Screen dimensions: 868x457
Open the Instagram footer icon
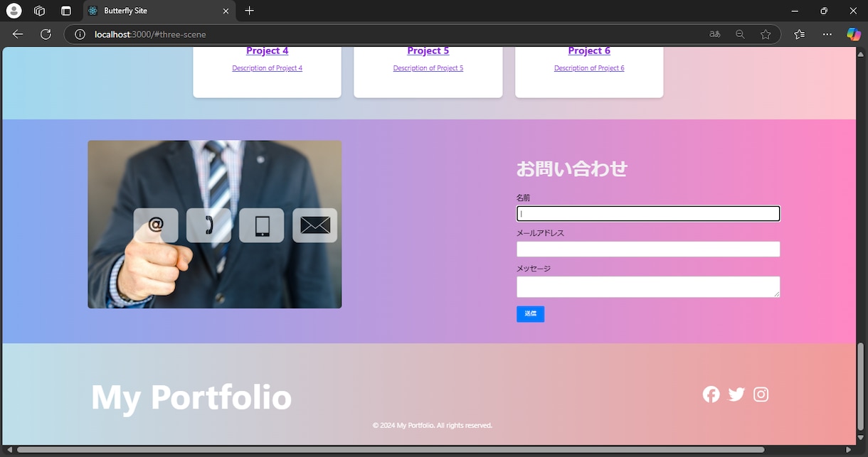coord(761,394)
